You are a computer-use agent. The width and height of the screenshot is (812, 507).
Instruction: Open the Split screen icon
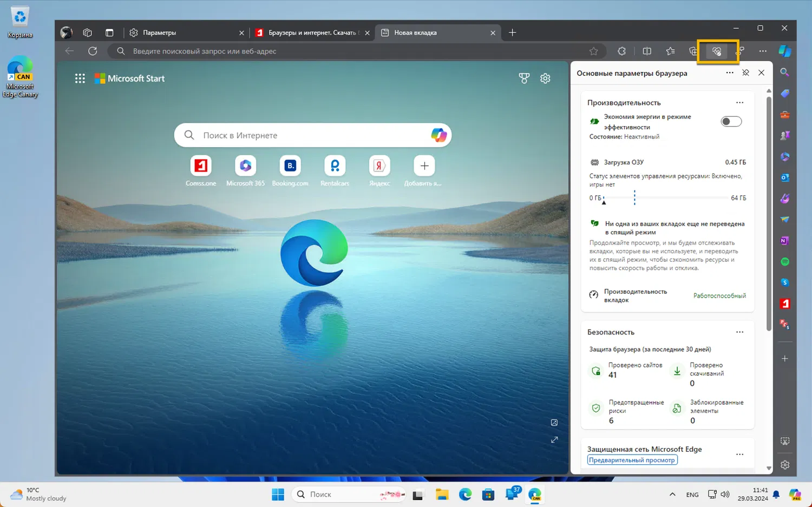(647, 51)
